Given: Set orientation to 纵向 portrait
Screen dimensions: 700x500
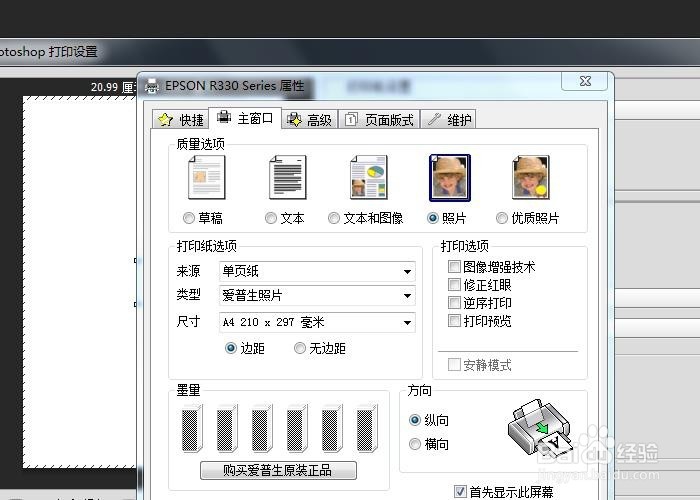Looking at the screenshot, I should [x=415, y=420].
